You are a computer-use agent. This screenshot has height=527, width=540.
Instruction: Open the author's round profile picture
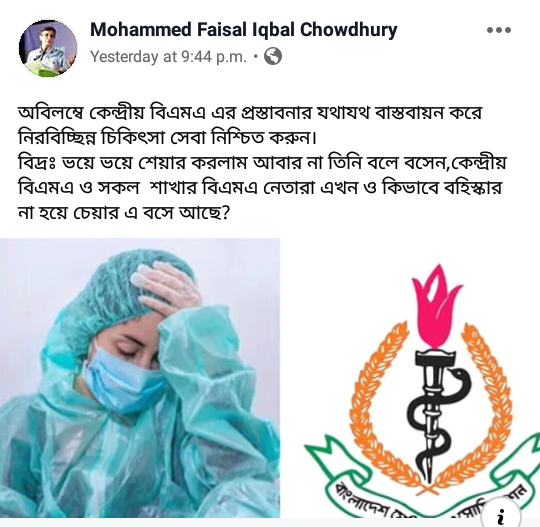(48, 48)
